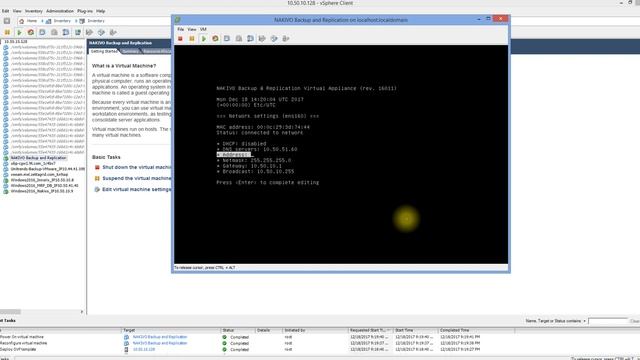Viewport: 640px width, 360px height.
Task: Click floppy device connect icon in console toolbar
Action: [262, 39]
